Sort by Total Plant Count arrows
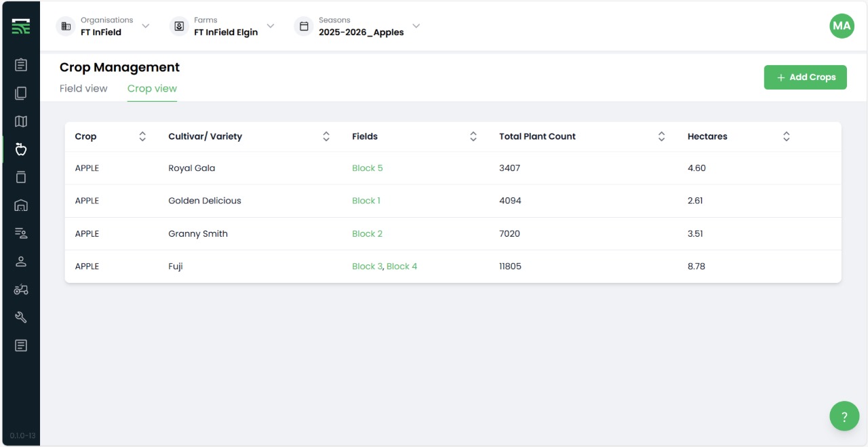 (662, 136)
